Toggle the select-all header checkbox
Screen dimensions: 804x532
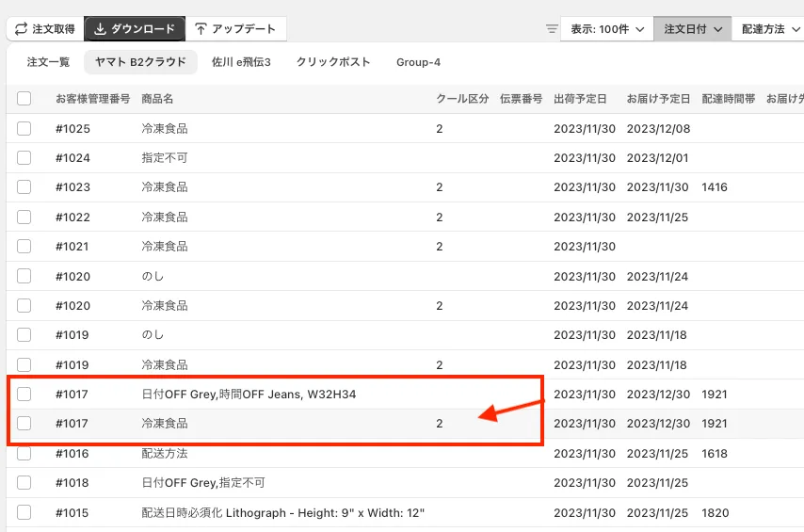[24, 99]
